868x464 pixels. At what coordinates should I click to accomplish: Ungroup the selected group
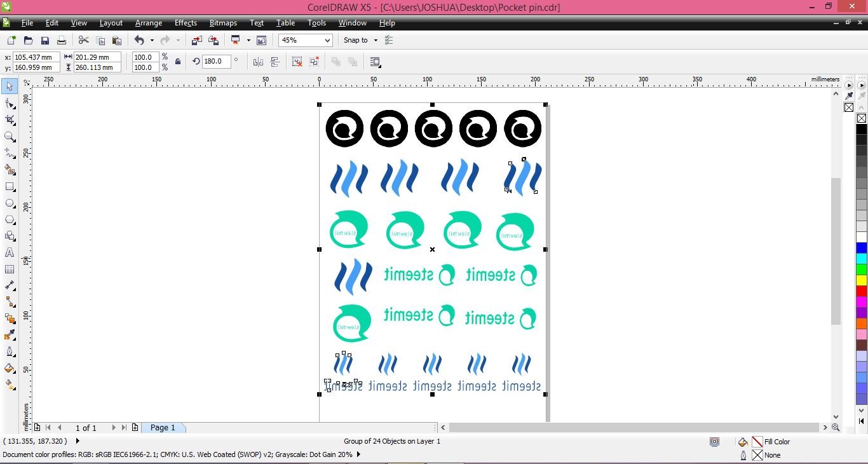pos(297,62)
